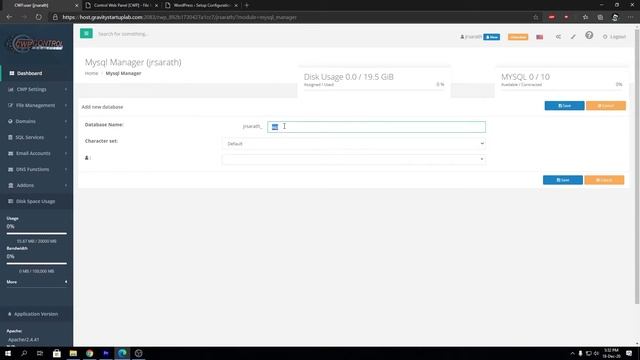
Task: Open a new browser tab
Action: pyautogui.click(x=247, y=5)
